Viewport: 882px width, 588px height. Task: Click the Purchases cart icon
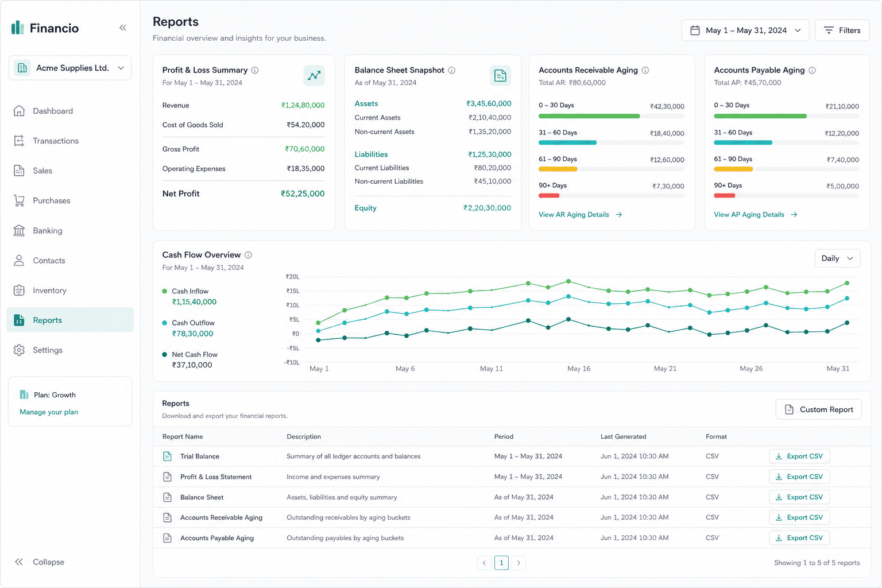19,200
